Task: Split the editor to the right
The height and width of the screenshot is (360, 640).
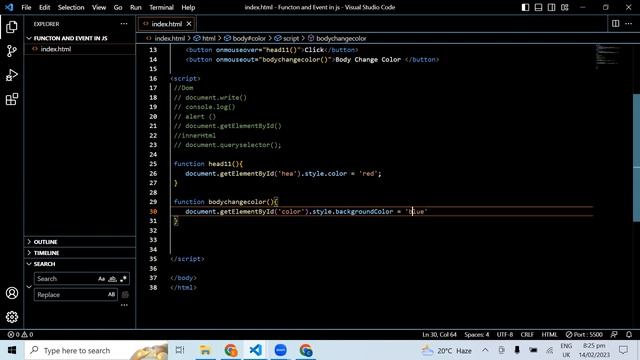Action: pos(616,24)
